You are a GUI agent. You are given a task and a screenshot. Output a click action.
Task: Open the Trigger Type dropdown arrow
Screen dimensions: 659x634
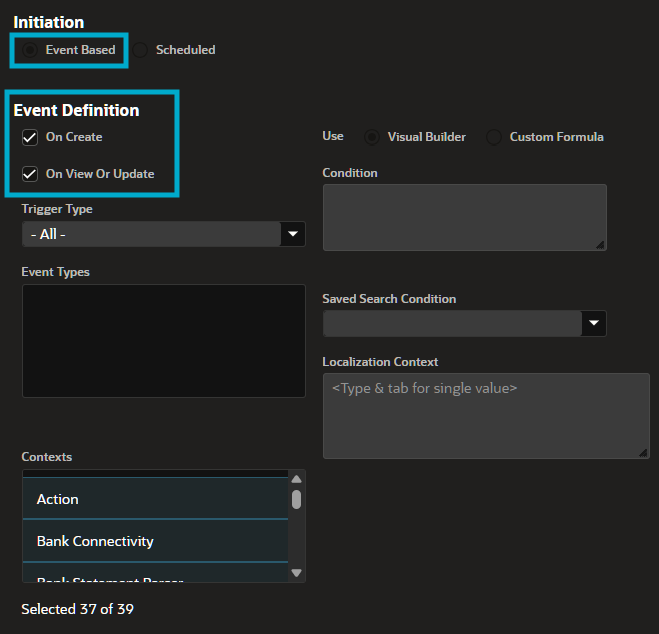pyautogui.click(x=293, y=234)
